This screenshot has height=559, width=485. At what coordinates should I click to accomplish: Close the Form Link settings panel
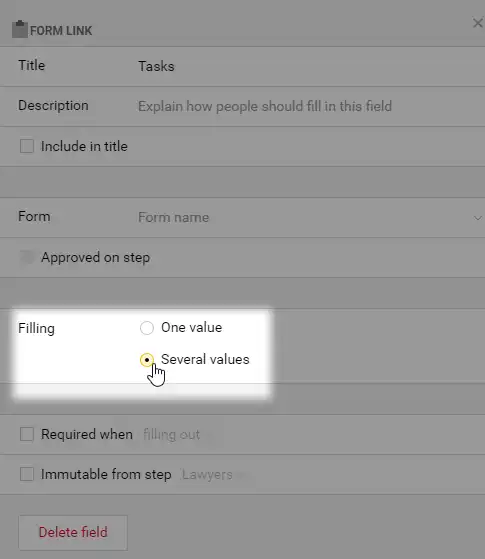478,23
